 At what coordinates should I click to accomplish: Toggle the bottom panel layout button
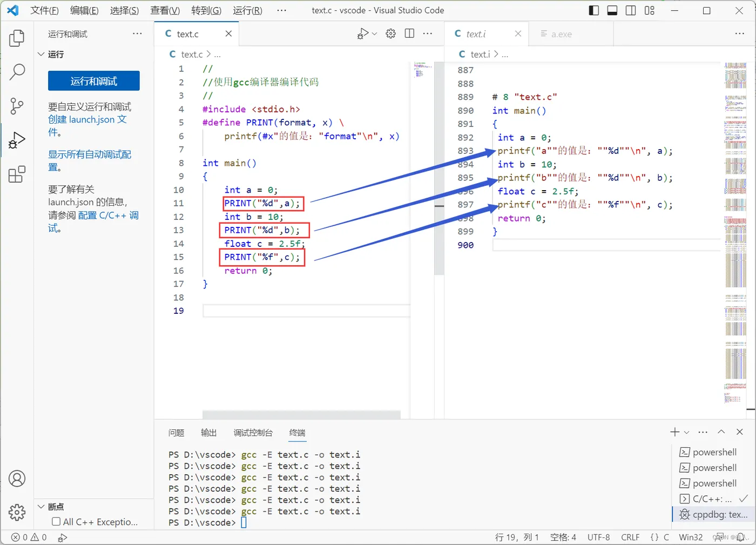click(x=612, y=10)
